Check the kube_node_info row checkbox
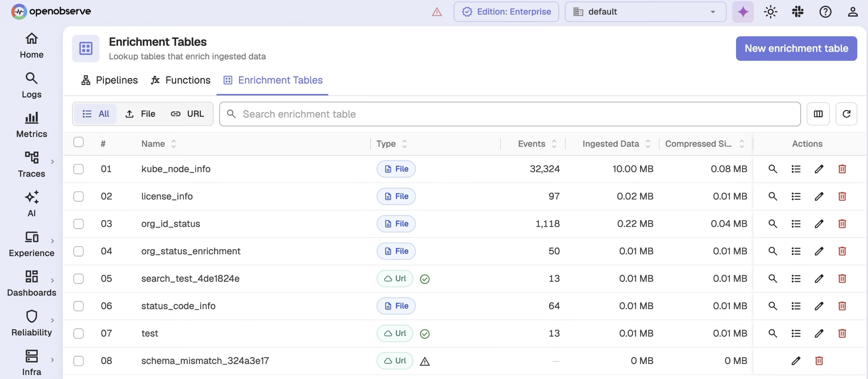The width and height of the screenshot is (868, 379). tap(78, 169)
